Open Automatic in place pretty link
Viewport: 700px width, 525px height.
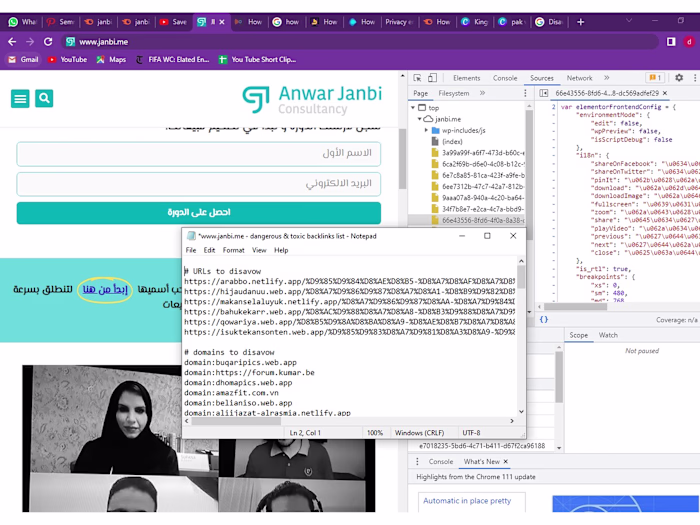point(467,500)
